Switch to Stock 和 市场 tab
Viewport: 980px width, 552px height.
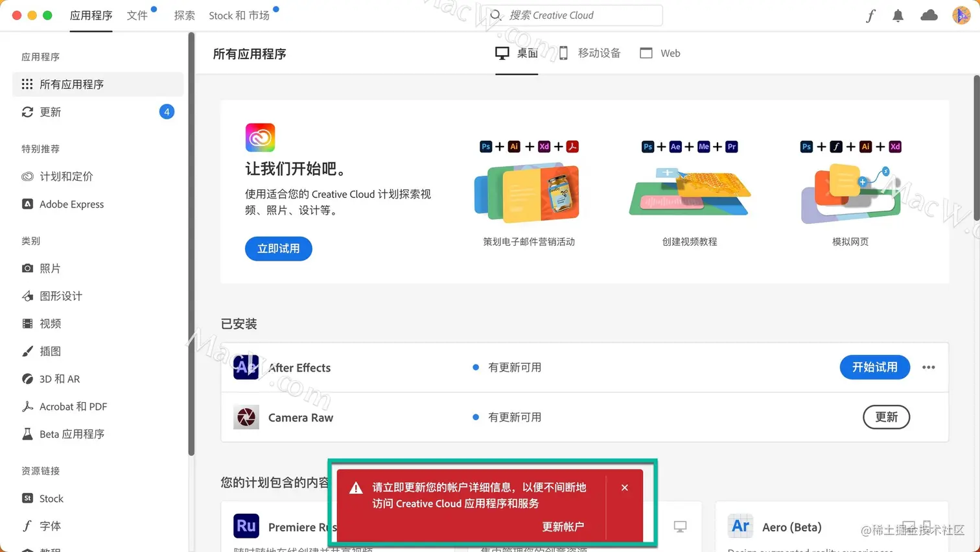[x=239, y=16]
